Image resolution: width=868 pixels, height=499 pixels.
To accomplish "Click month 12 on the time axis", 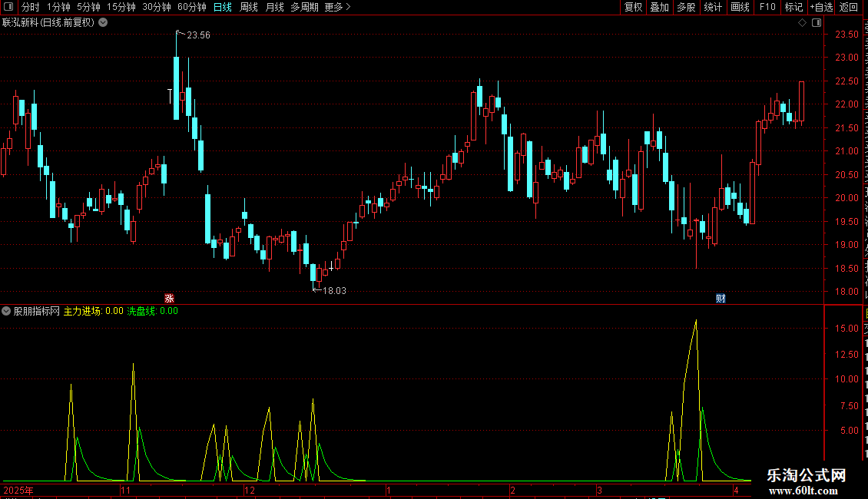I will (250, 490).
